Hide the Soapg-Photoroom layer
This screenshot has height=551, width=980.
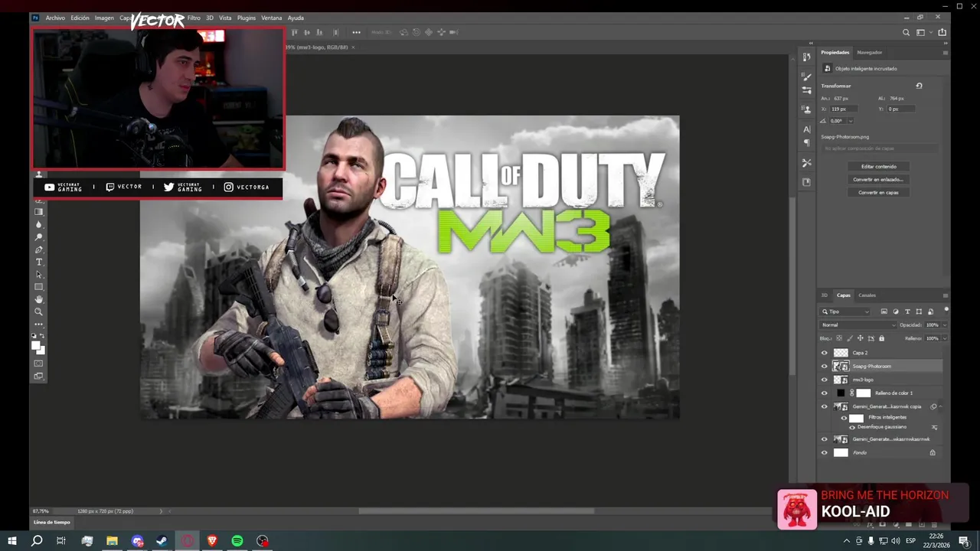coord(825,367)
